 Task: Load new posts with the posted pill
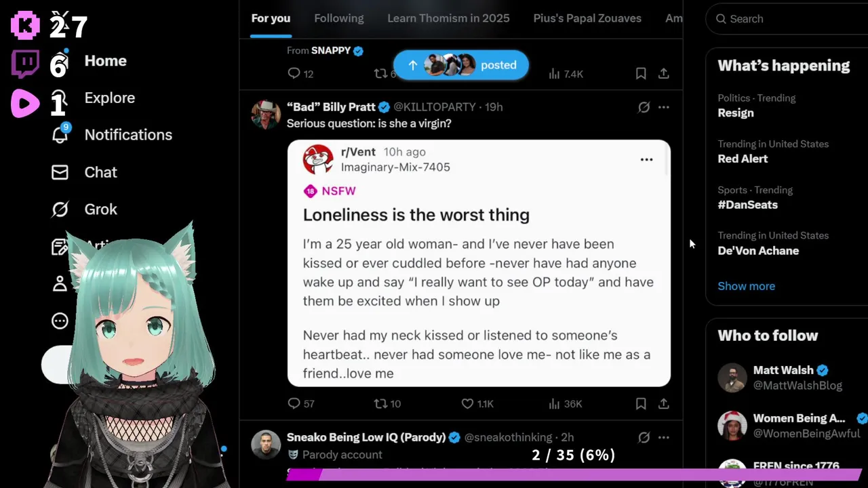(x=460, y=65)
